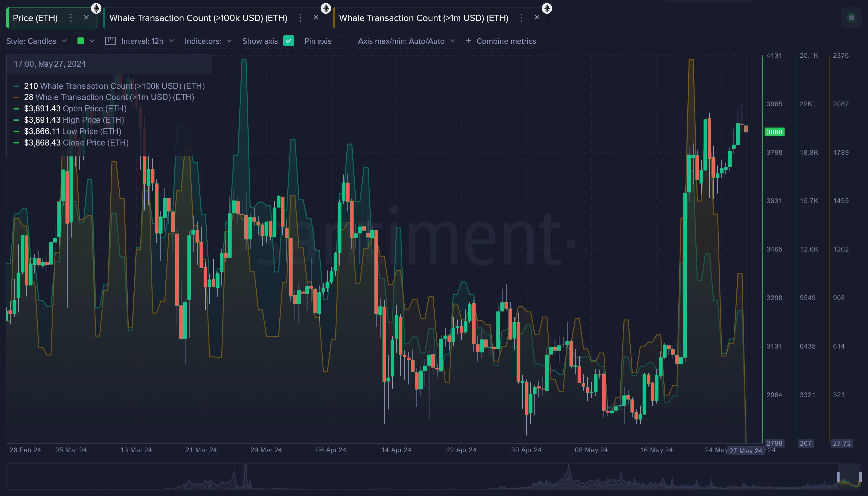This screenshot has width=868, height=496.
Task: Remove Whale Transaction Count >100k metric
Action: point(316,17)
